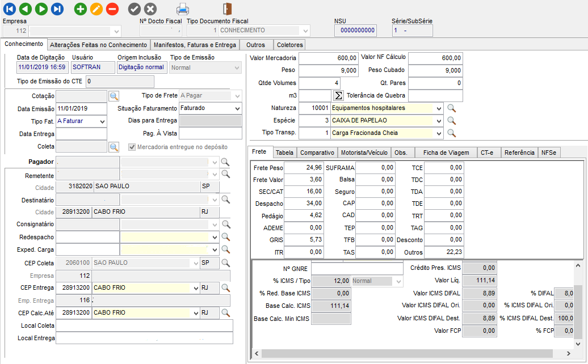Expand the Situação Faturamento dropdown
Viewport: 588px width, 364px height.
click(237, 108)
